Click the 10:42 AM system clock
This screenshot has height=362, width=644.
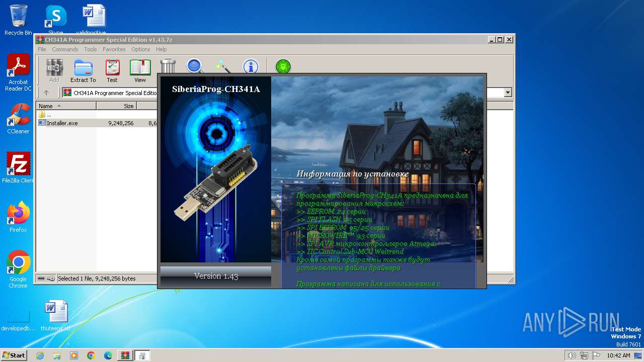click(x=619, y=355)
